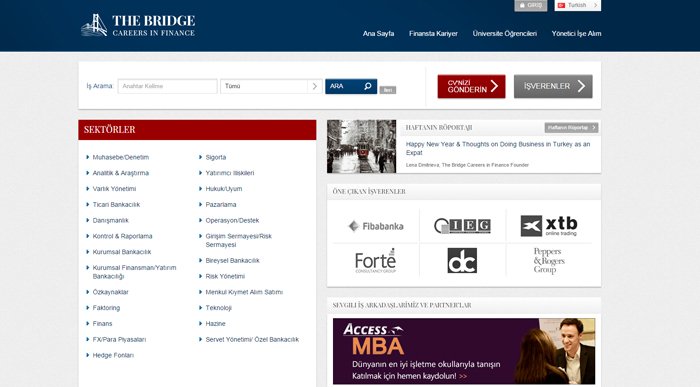Open the Turkish language dropdown

click(578, 5)
